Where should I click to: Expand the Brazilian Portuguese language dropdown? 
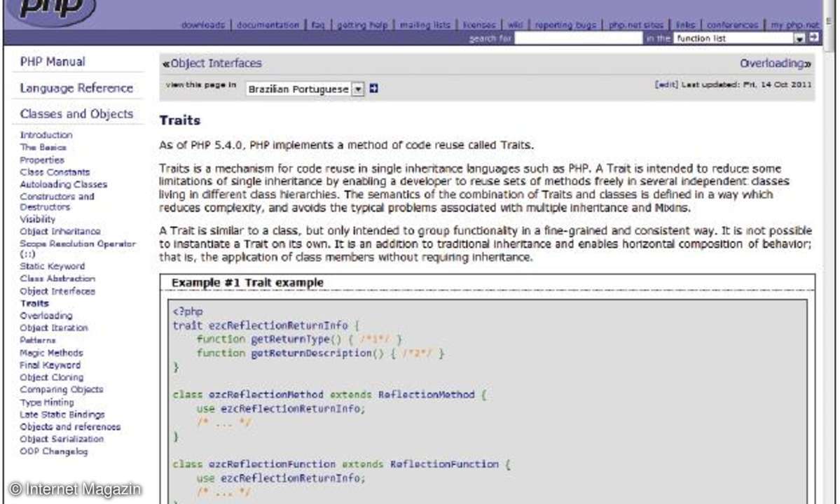(305, 89)
